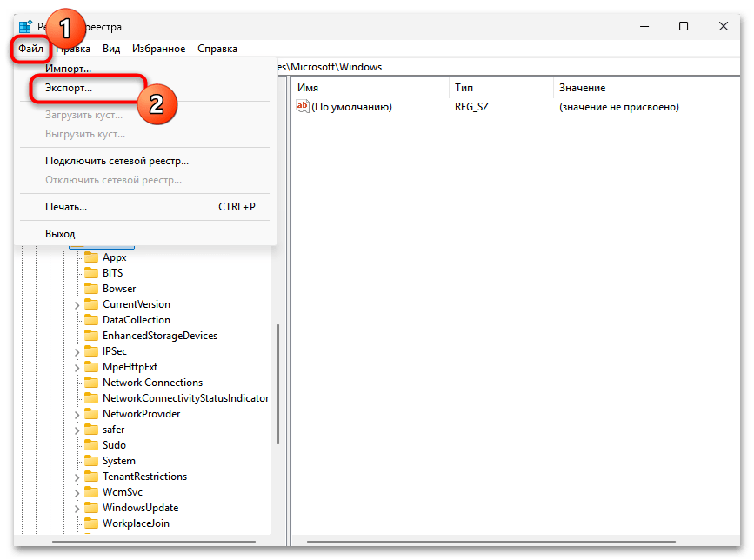Open the Справка menu

(217, 49)
